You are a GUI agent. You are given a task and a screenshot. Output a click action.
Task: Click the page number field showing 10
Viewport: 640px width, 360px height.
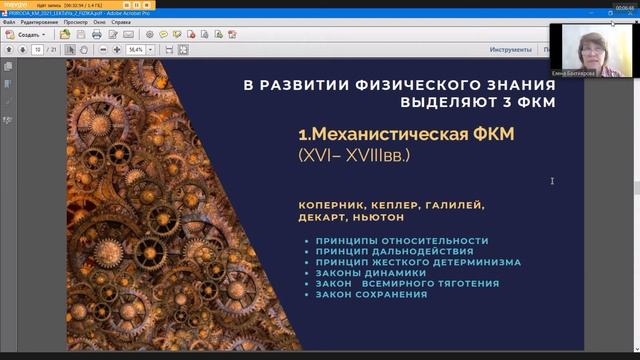37,50
